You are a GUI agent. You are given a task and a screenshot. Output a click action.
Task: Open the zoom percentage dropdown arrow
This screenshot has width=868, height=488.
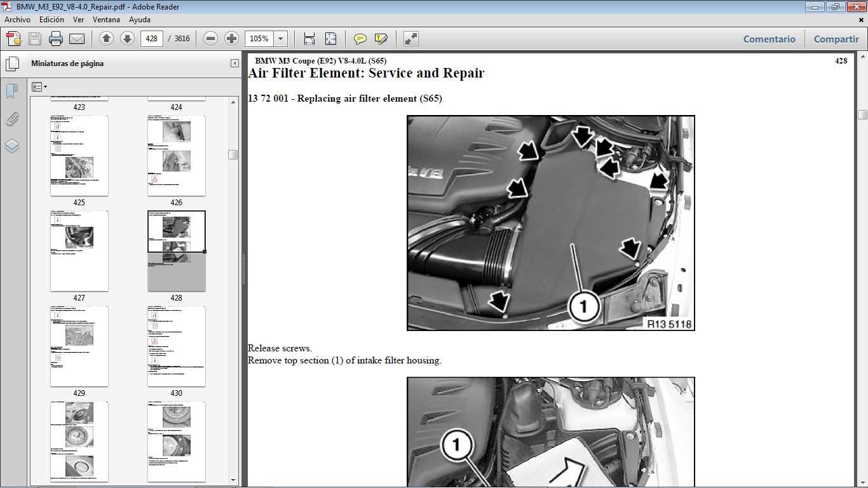[281, 39]
